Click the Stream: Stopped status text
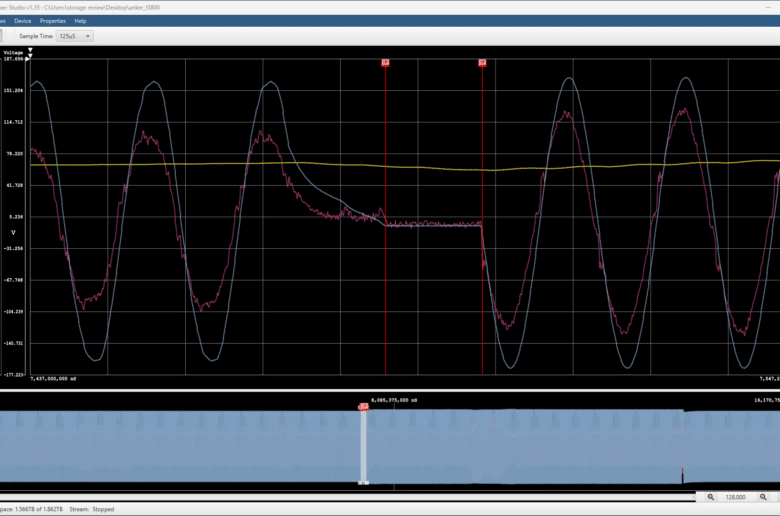 coord(92,510)
